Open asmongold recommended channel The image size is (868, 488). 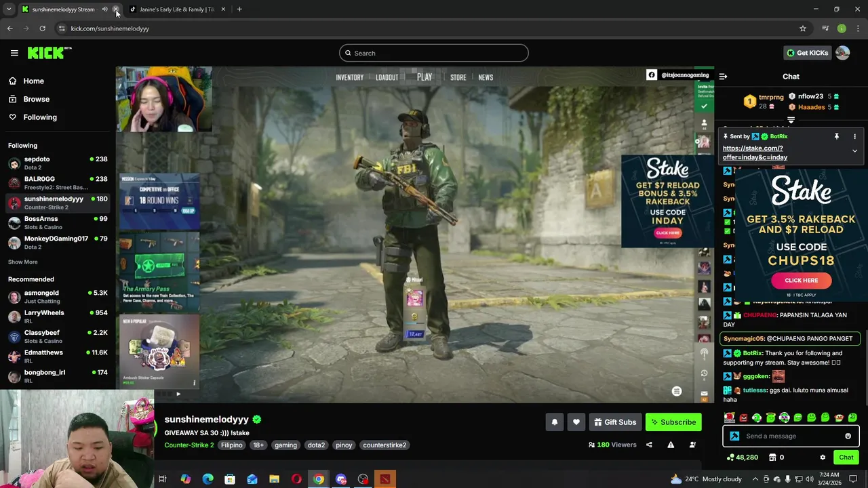pos(58,297)
